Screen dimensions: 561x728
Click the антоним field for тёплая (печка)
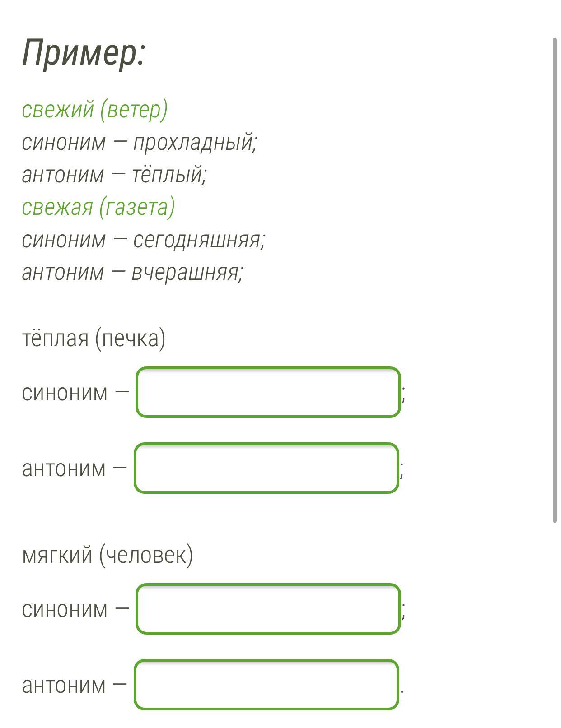pyautogui.click(x=266, y=468)
